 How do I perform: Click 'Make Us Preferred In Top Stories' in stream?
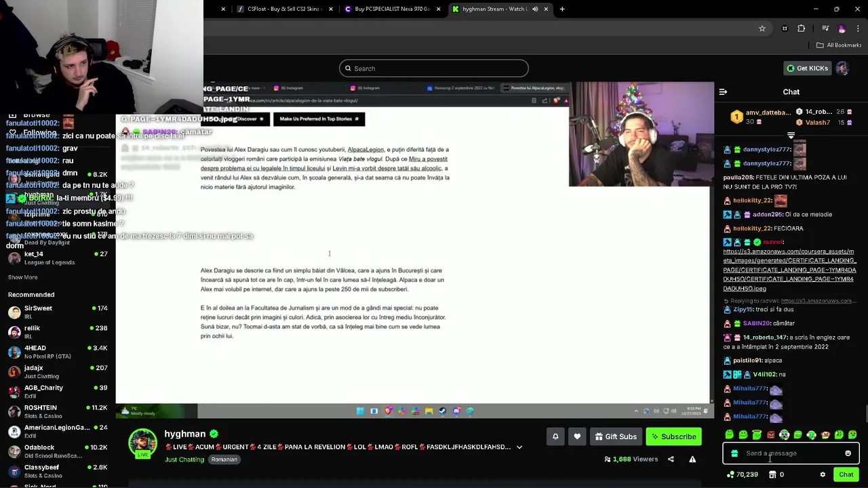[319, 119]
